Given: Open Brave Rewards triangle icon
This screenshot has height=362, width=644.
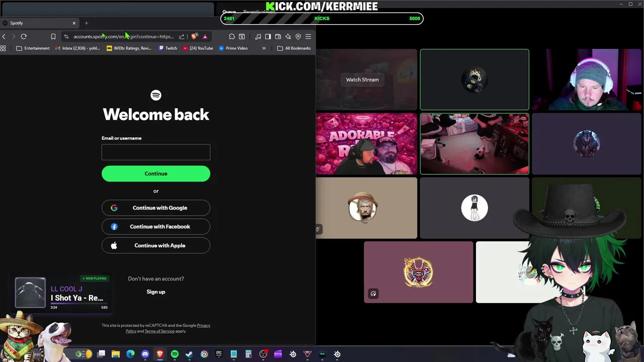Looking at the screenshot, I should [205, 36].
